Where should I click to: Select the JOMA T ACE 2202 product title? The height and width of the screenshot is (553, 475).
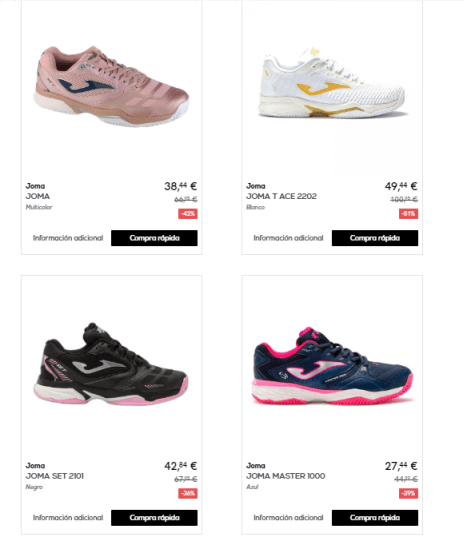pyautogui.click(x=281, y=196)
